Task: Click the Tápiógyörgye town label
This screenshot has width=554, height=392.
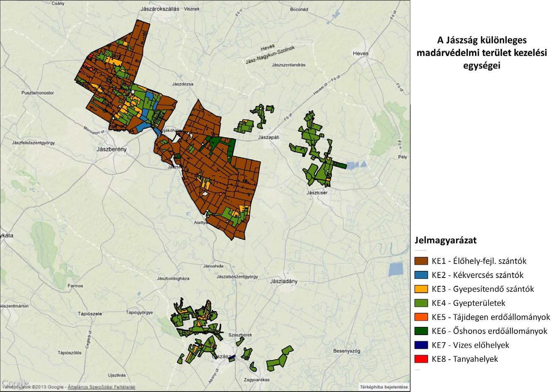Action: tap(139, 313)
